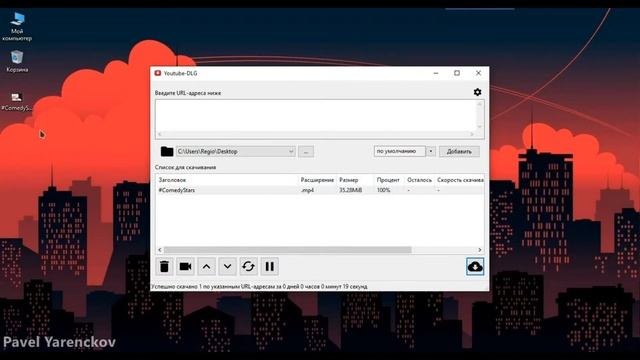Click the .mp4 extension cell

307,190
